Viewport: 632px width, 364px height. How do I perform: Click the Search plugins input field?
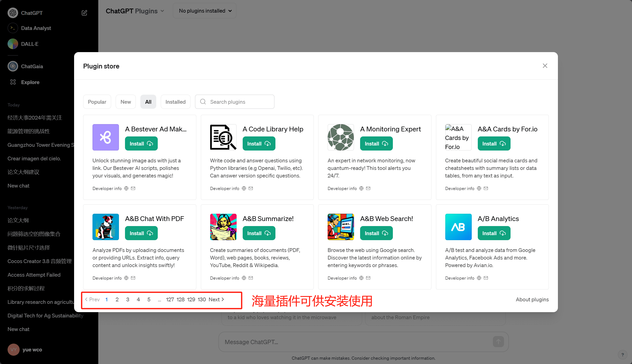click(239, 102)
